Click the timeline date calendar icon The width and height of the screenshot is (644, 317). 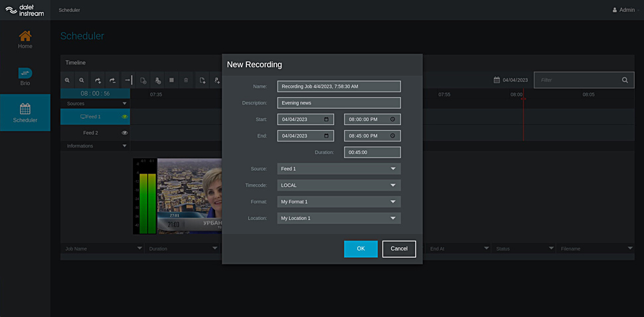pos(497,80)
